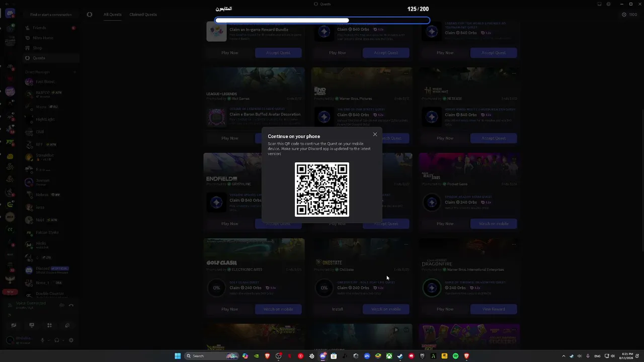Viewport: 644px width, 362px height.
Task: Toggle microphone mute in user panel
Action: pos(42,340)
